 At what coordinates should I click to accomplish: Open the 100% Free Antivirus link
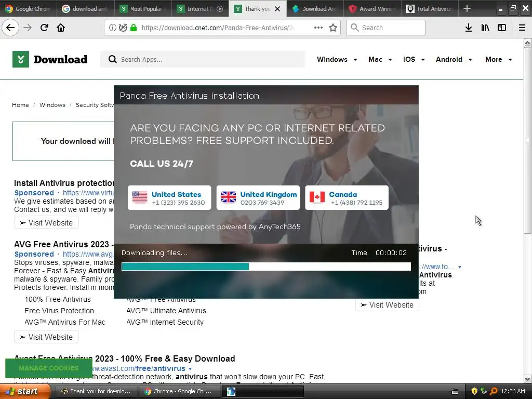(58, 300)
